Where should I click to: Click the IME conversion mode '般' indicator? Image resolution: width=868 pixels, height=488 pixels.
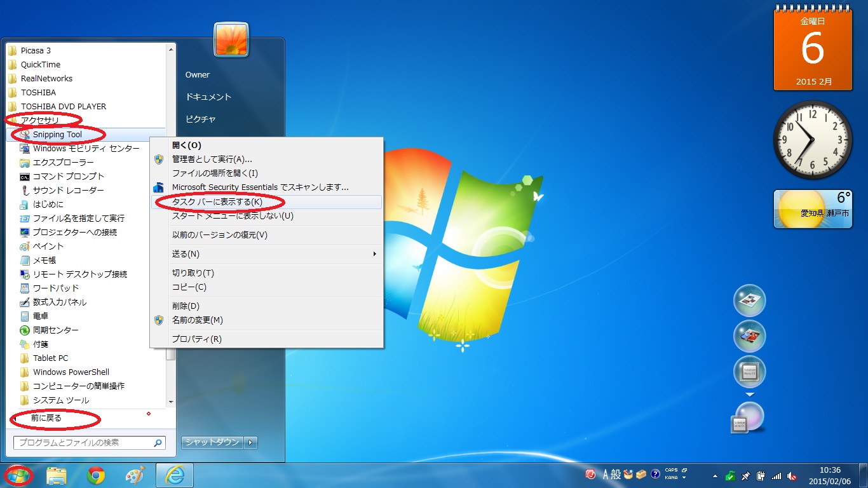616,475
